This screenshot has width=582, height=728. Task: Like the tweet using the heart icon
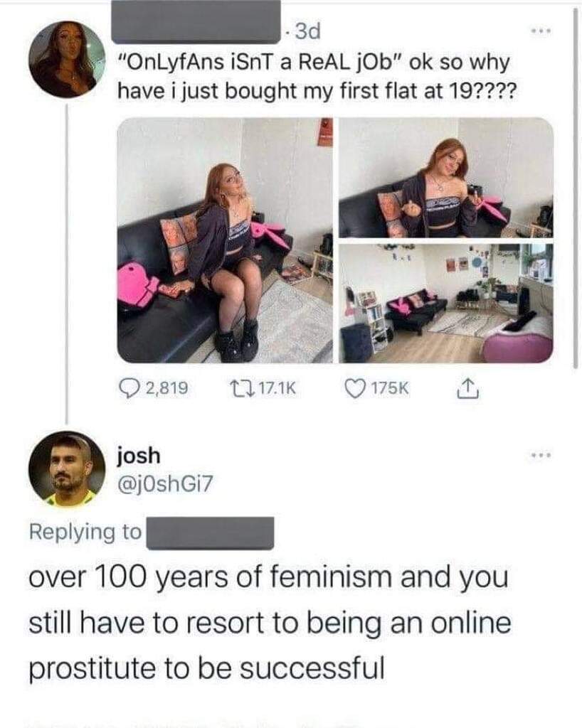(x=355, y=387)
